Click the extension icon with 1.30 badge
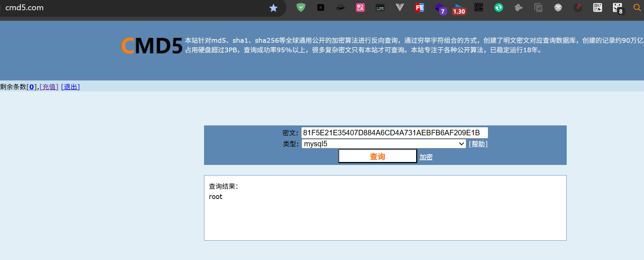The width and height of the screenshot is (644, 260). tap(458, 9)
